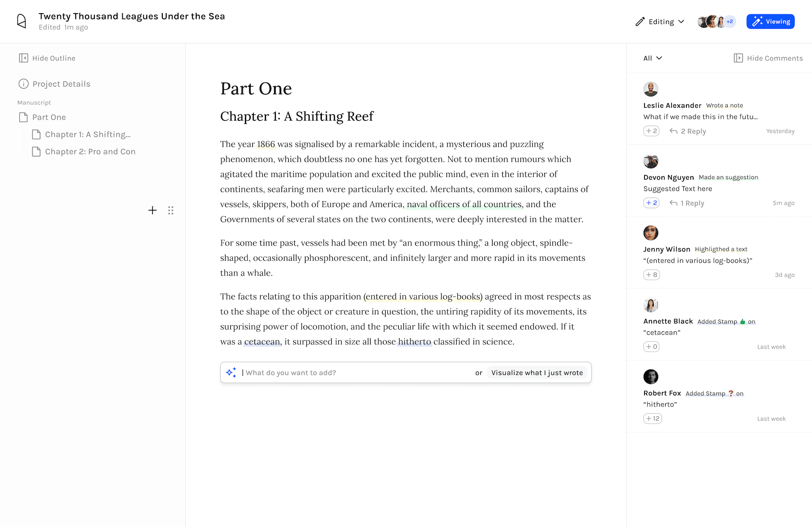The image size is (812, 527).
Task: Click the six-dot drag handle icon
Action: [170, 210]
